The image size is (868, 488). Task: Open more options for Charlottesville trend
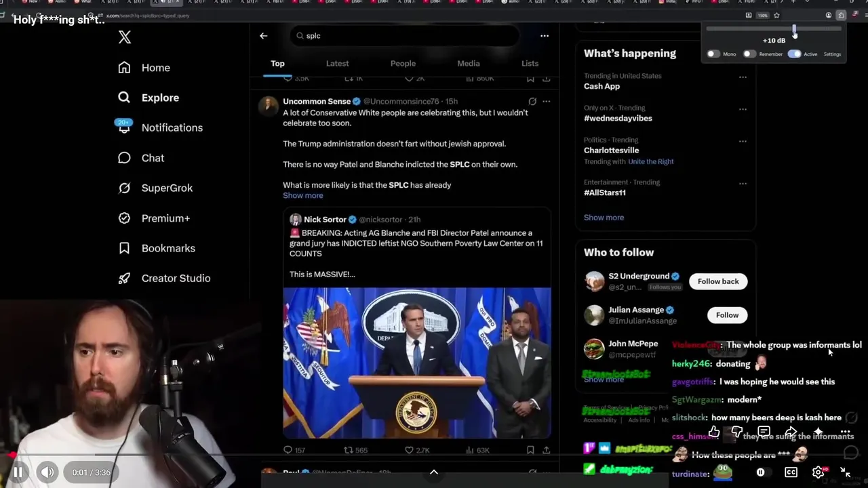coord(743,142)
